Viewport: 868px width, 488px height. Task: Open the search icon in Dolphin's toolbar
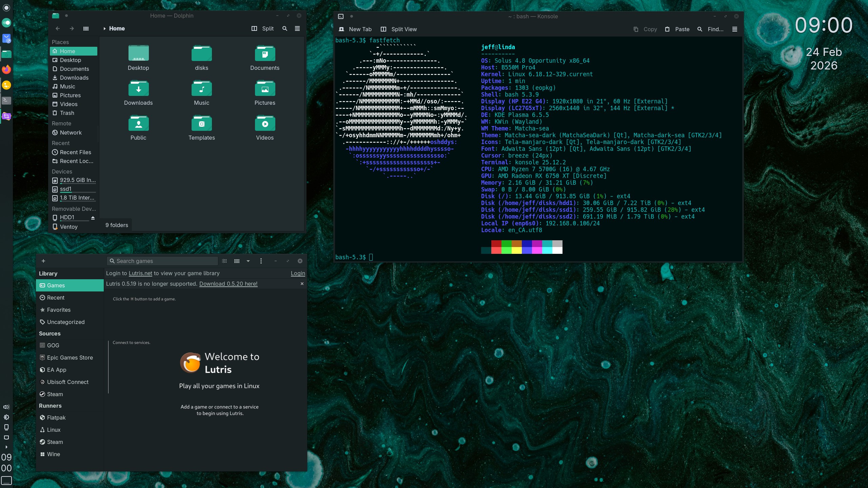coord(284,28)
